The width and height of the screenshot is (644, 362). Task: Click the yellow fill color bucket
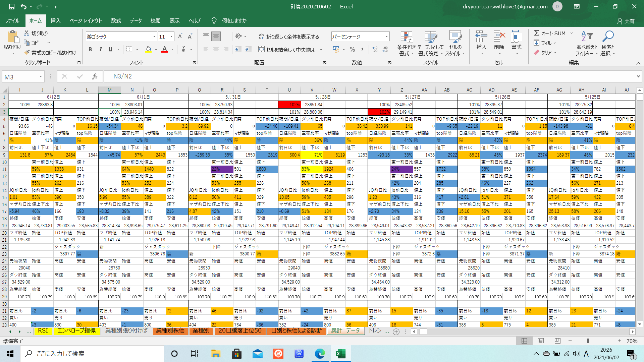148,50
